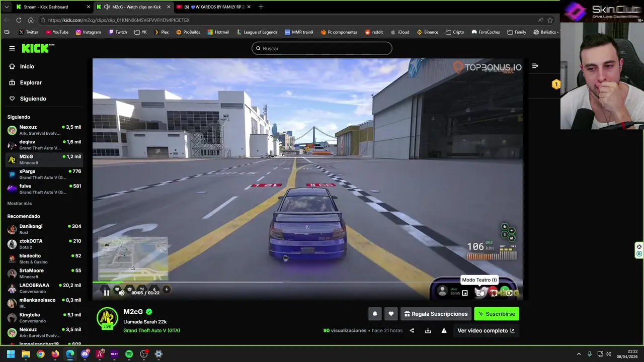Open Spotify from the taskbar
This screenshot has width=644, height=362.
click(129, 354)
